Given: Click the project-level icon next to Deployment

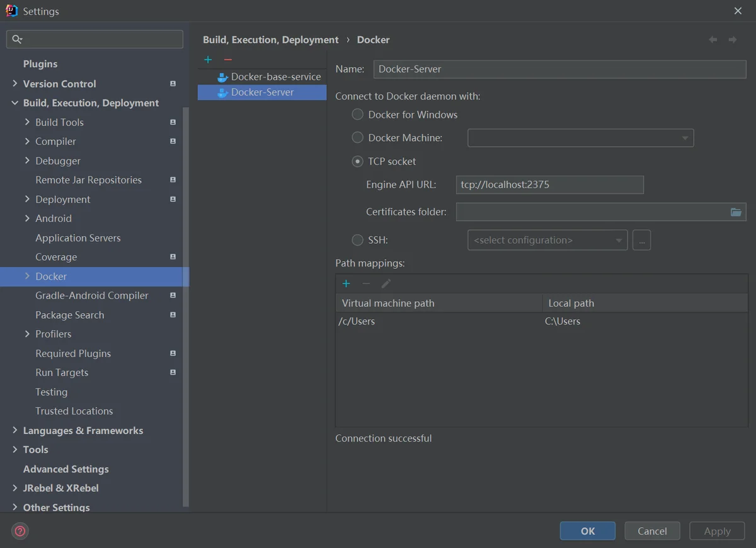Looking at the screenshot, I should (173, 200).
